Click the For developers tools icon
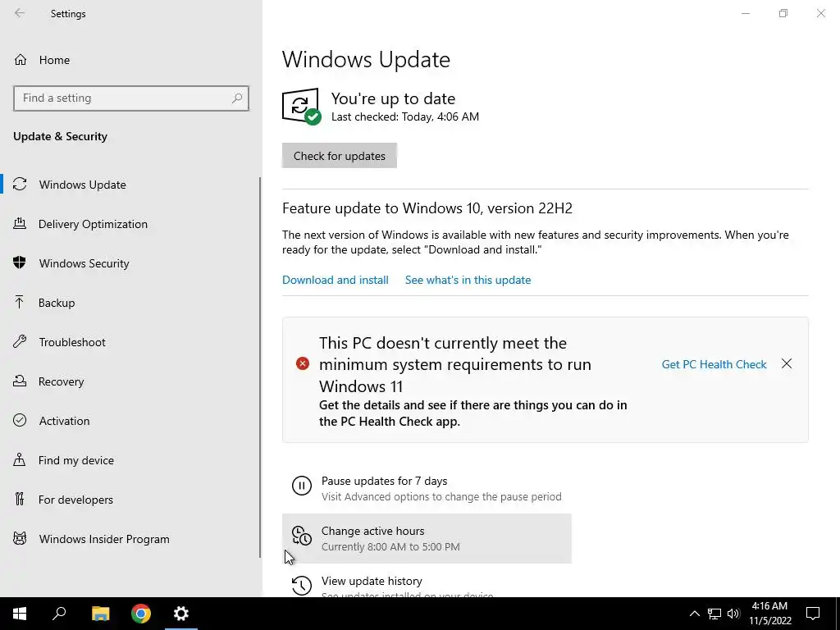The width and height of the screenshot is (840, 630). point(20,499)
